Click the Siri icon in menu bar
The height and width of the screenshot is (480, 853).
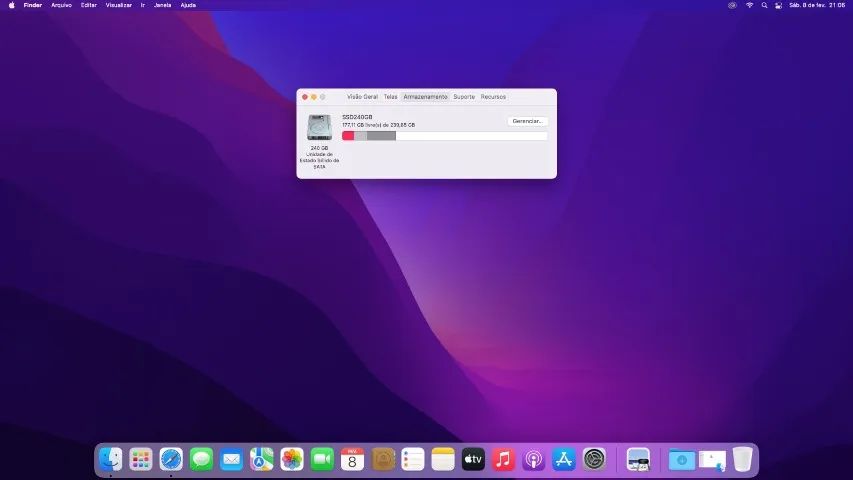coord(732,5)
